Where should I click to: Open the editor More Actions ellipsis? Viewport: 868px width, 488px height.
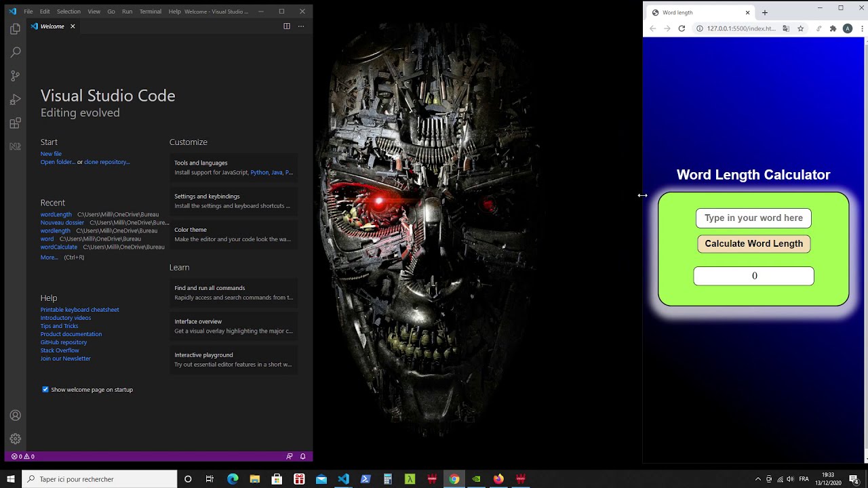301,26
